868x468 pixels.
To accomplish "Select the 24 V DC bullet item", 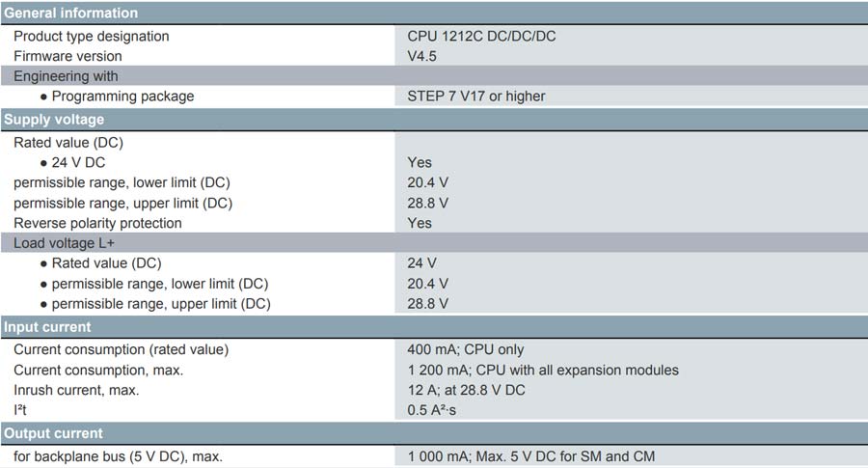I will click(72, 162).
